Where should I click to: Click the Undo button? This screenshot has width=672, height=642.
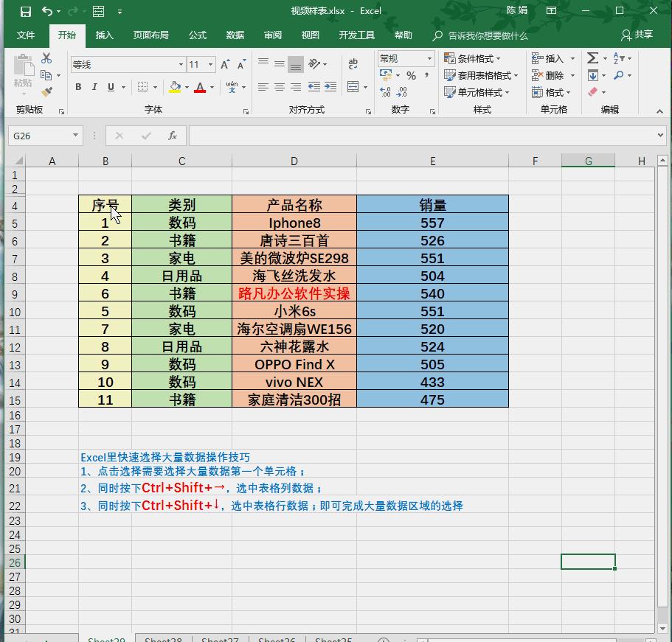[47, 11]
